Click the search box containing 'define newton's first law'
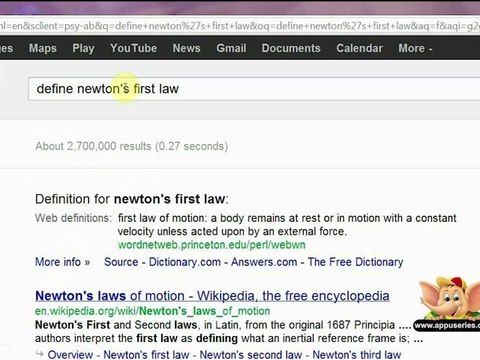This screenshot has height=360, width=480. click(x=254, y=89)
